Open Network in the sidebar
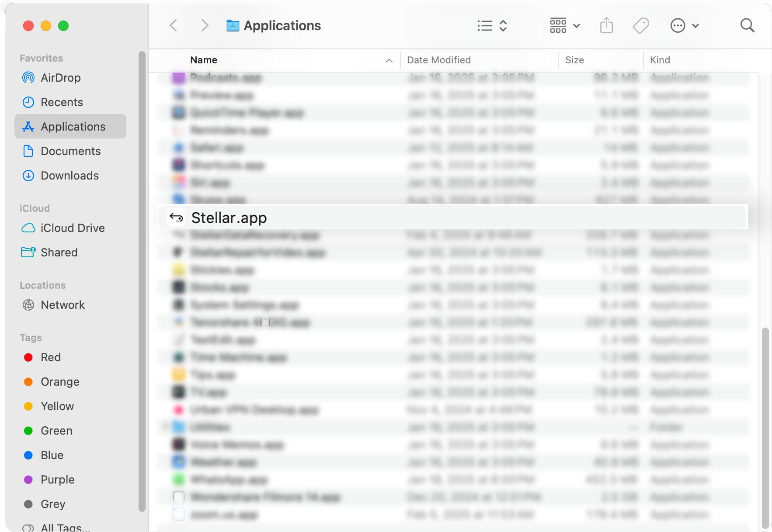 (x=70, y=305)
